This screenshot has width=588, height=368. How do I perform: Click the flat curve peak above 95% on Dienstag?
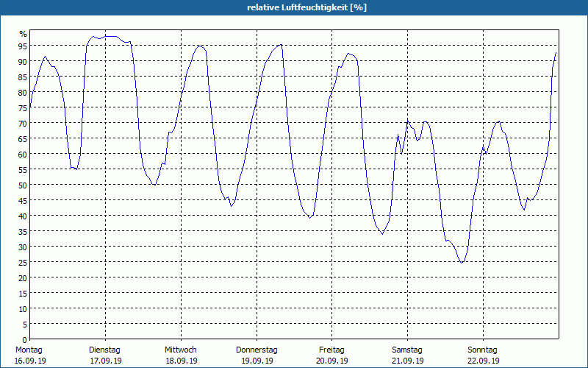pyautogui.click(x=112, y=36)
